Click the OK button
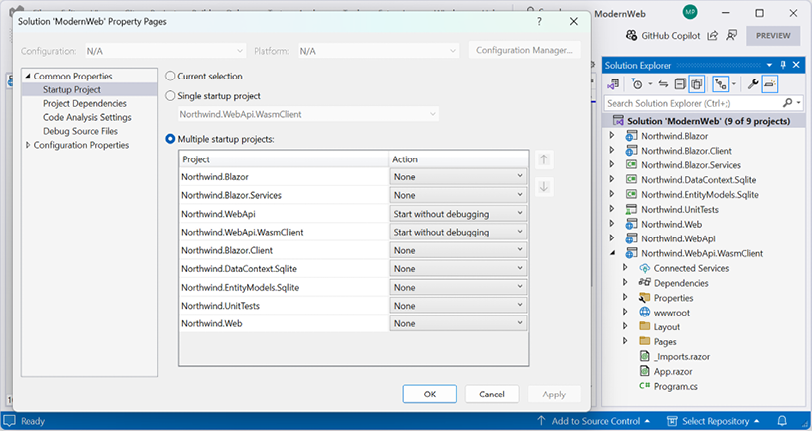 pyautogui.click(x=430, y=394)
